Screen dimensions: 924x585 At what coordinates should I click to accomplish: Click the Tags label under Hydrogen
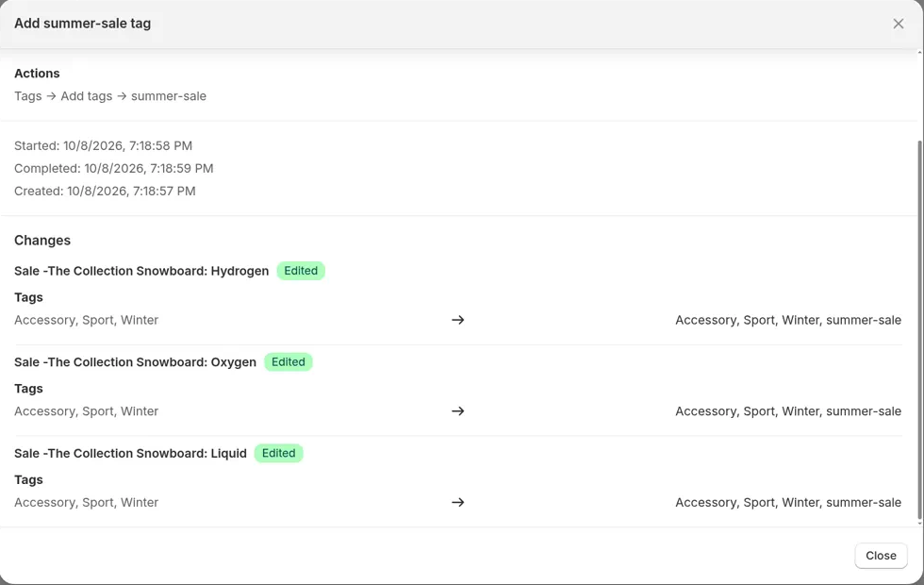(x=28, y=297)
